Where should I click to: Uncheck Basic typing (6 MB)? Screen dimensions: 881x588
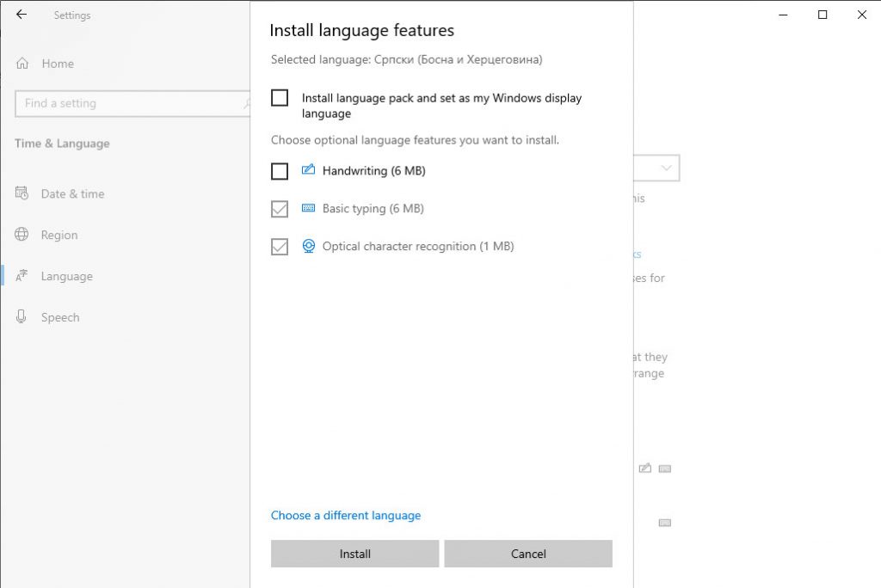[279, 208]
